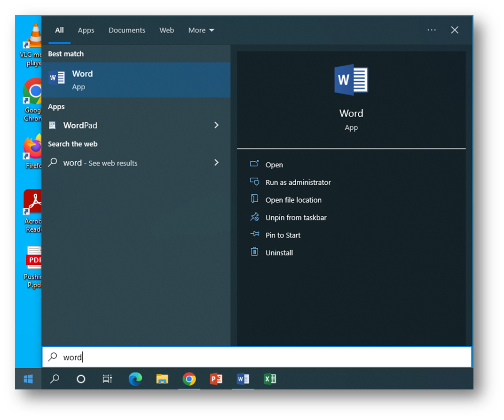Expand the web results arrow for word

pyautogui.click(x=216, y=163)
